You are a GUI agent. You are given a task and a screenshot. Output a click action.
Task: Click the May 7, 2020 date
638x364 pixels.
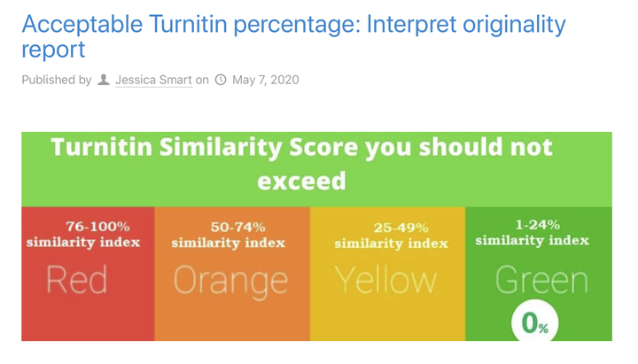265,80
